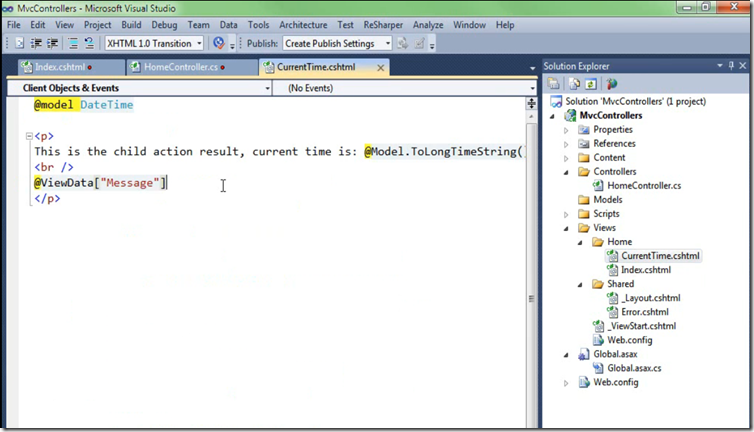Open Solution Explorer window position dropdown arrow
The width and height of the screenshot is (754, 432).
[720, 65]
